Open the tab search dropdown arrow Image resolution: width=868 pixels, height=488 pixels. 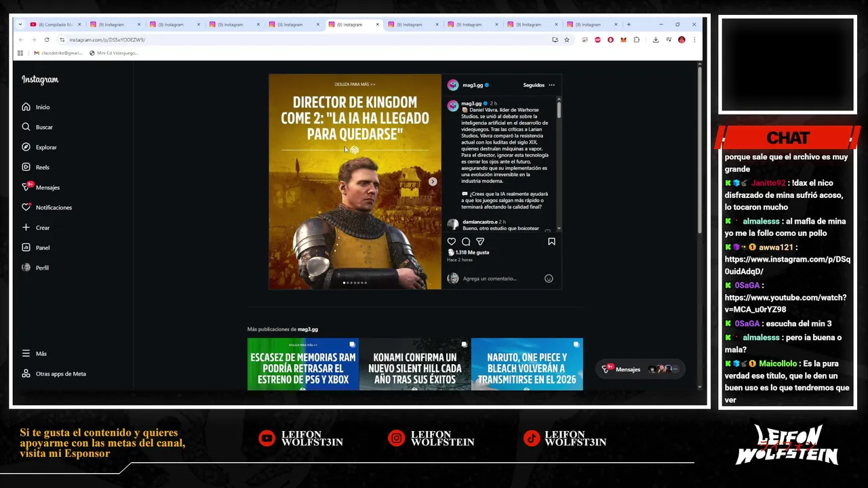[20, 24]
